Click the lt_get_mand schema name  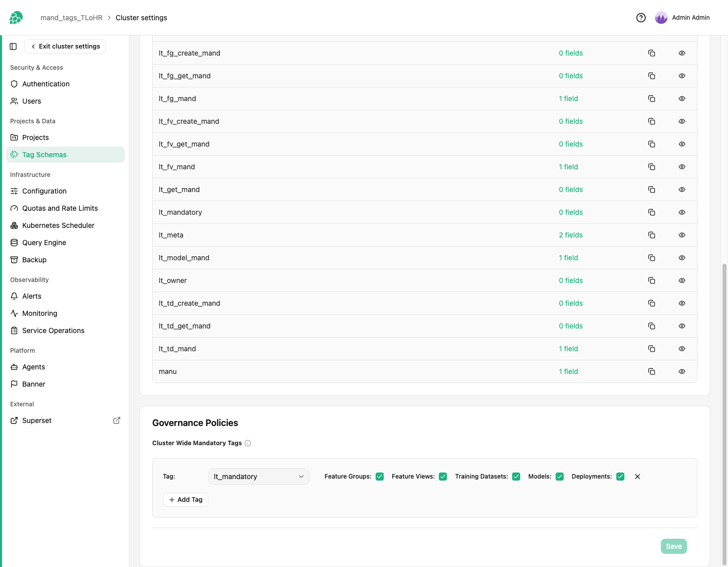179,190
